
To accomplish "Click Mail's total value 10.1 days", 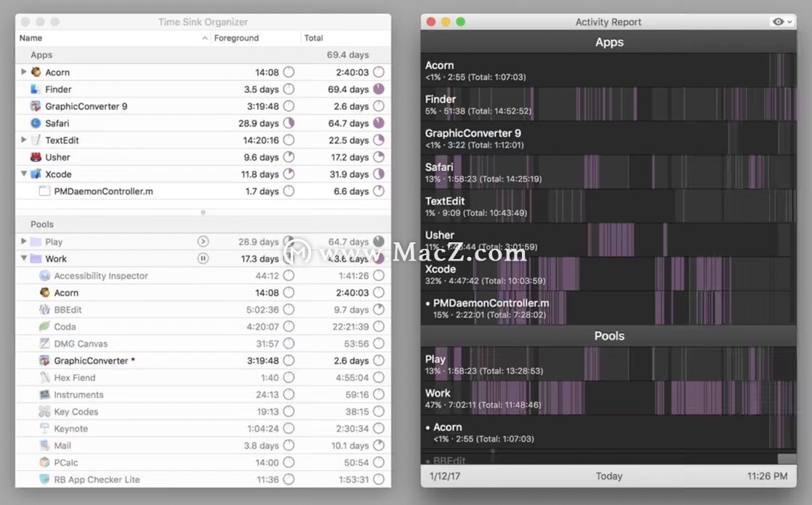I will click(350, 445).
